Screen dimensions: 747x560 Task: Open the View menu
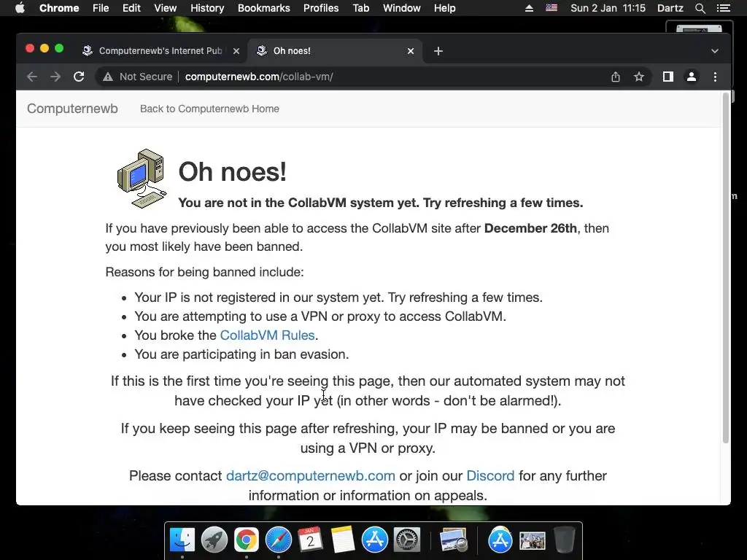[x=166, y=8]
